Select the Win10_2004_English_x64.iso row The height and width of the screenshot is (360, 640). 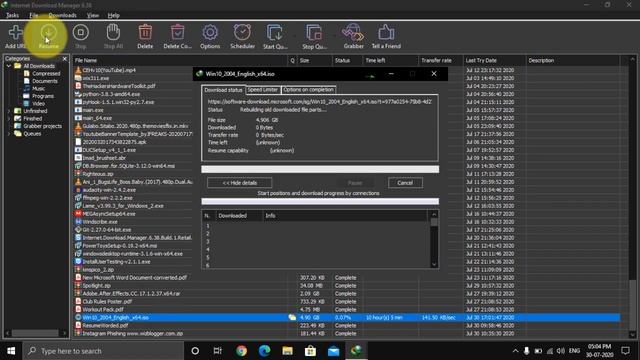(347, 317)
